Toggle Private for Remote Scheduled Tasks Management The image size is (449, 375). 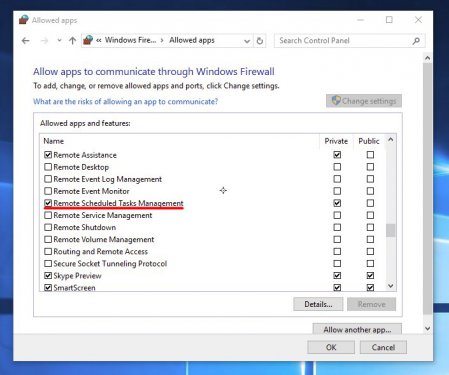point(337,203)
